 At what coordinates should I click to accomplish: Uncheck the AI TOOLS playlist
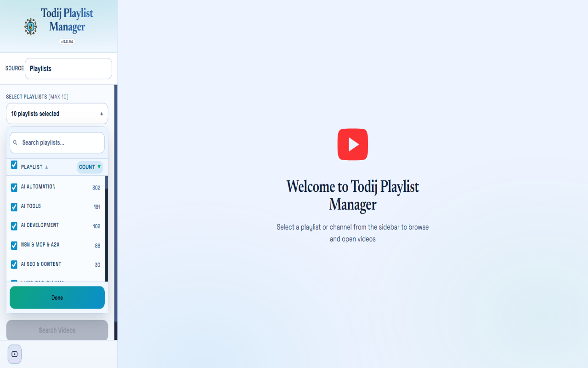pos(14,207)
